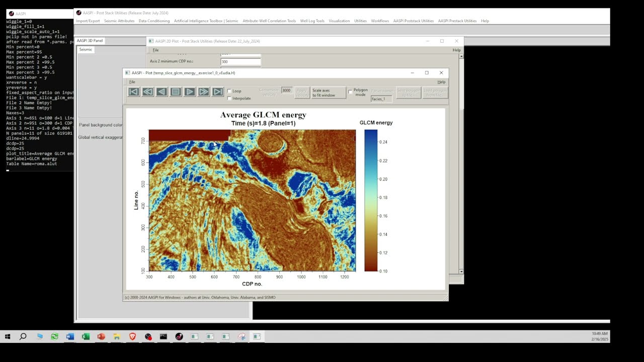Step forward one panel with right arrow
This screenshot has height=362, width=644.
190,92
